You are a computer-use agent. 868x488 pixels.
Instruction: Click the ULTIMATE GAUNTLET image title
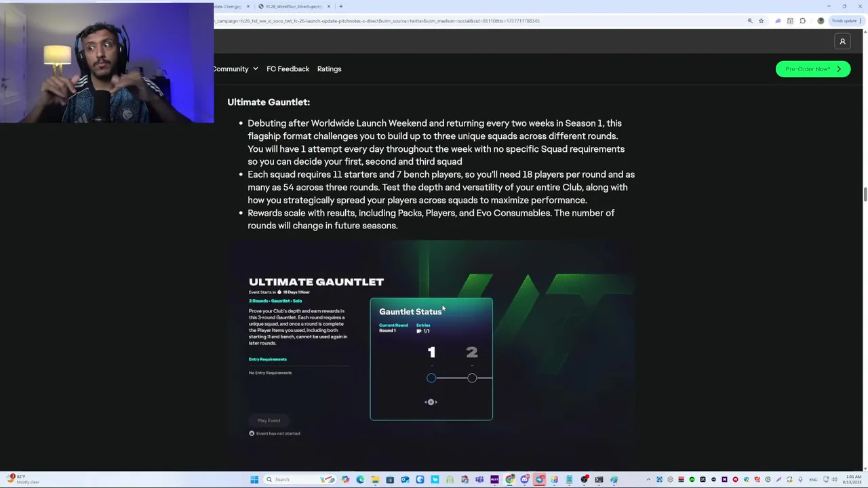point(316,282)
